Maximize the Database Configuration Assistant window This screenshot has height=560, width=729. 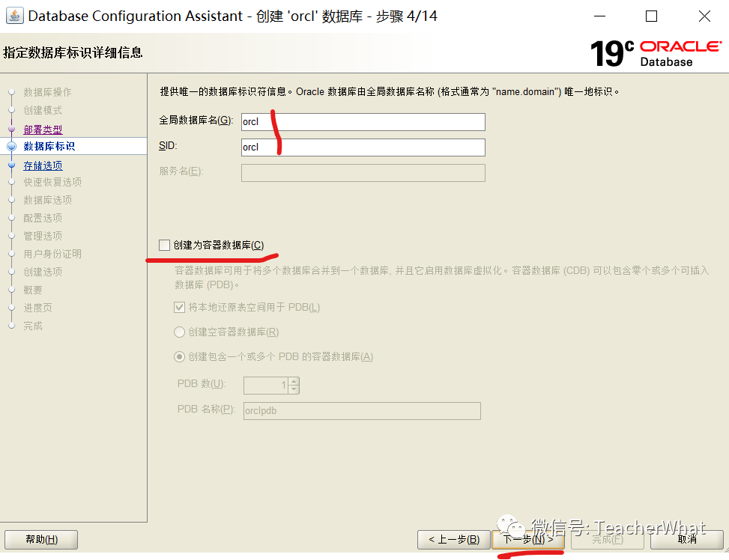pyautogui.click(x=651, y=16)
